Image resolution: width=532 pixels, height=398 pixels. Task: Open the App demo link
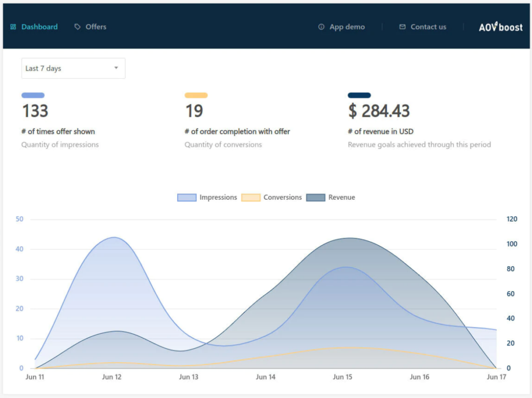(x=342, y=27)
